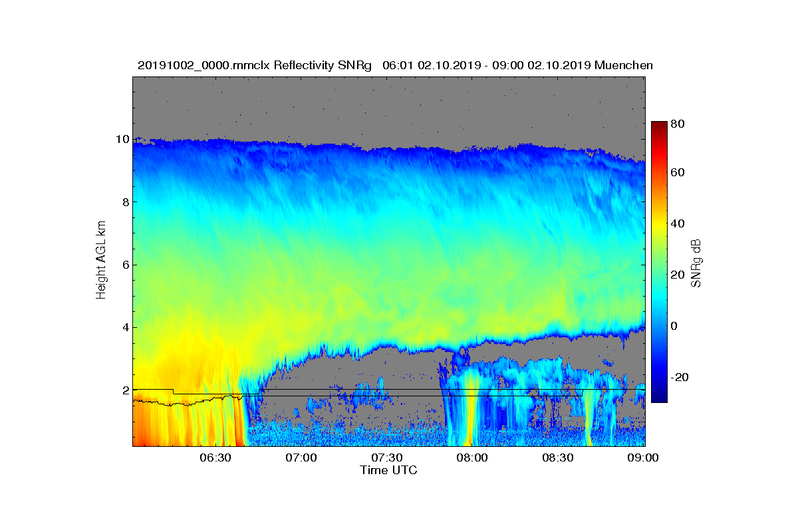Click the colorbar value label -20
This screenshot has width=798, height=532.
(680, 377)
